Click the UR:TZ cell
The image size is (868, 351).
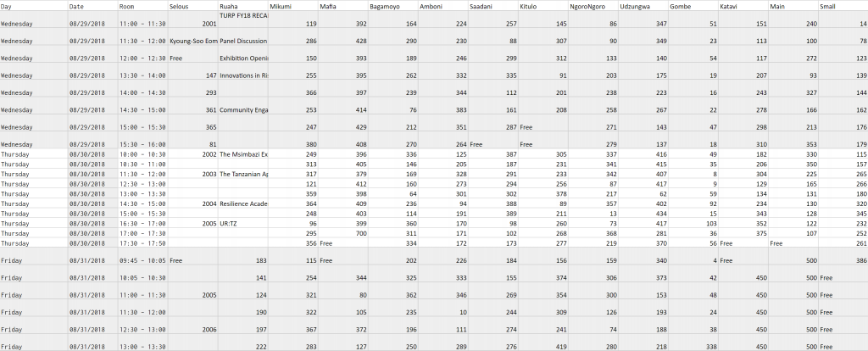point(243,223)
